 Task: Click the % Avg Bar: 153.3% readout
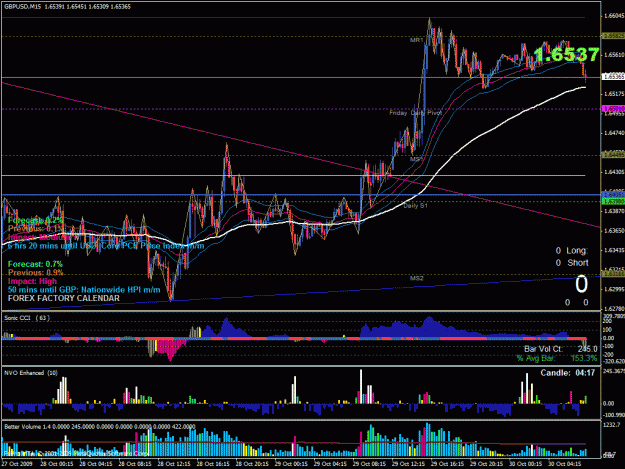click(x=557, y=358)
